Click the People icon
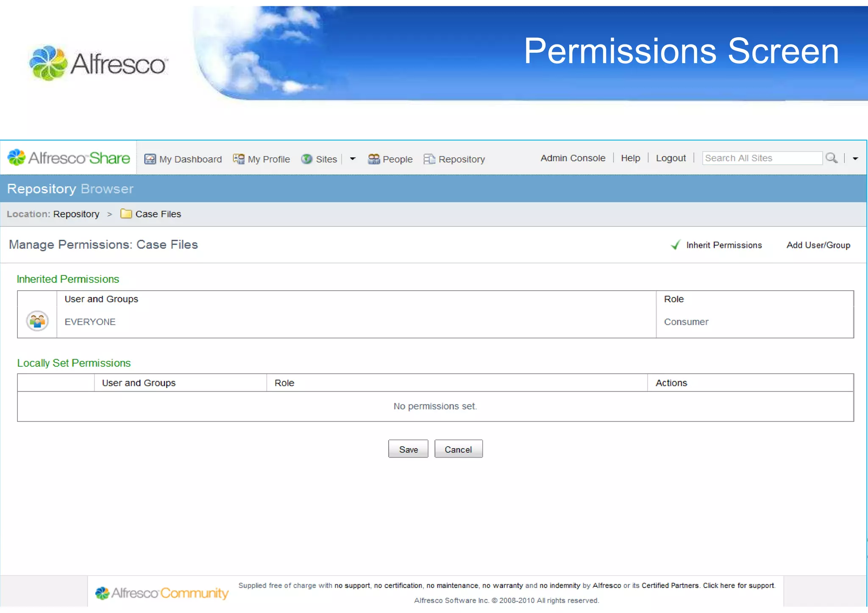This screenshot has height=613, width=868. [374, 159]
